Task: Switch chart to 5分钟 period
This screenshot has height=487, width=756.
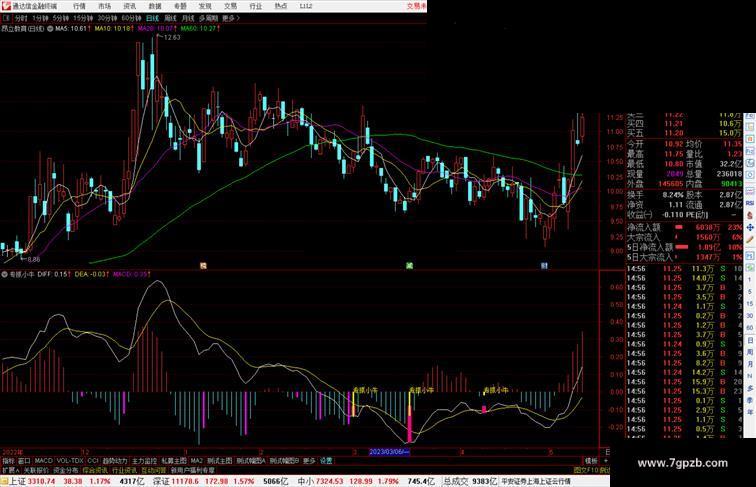Action: pyautogui.click(x=60, y=18)
